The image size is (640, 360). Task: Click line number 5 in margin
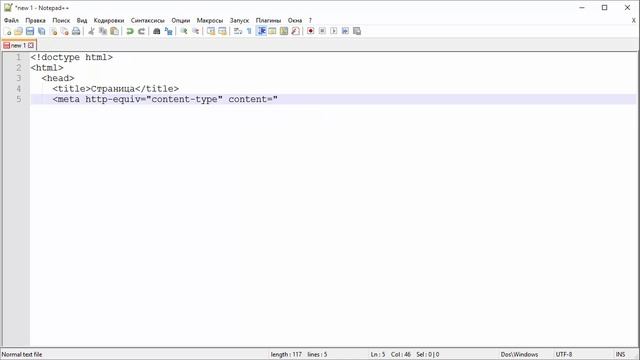(x=19, y=99)
